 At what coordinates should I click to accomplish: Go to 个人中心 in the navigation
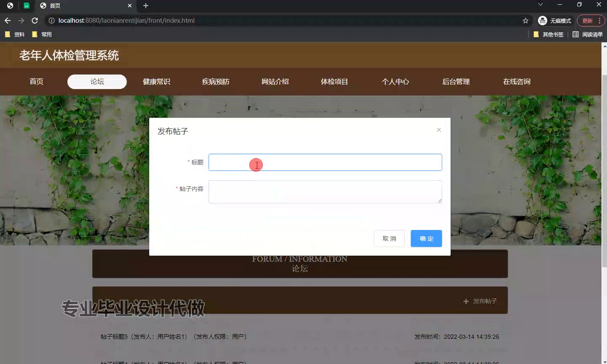(395, 82)
